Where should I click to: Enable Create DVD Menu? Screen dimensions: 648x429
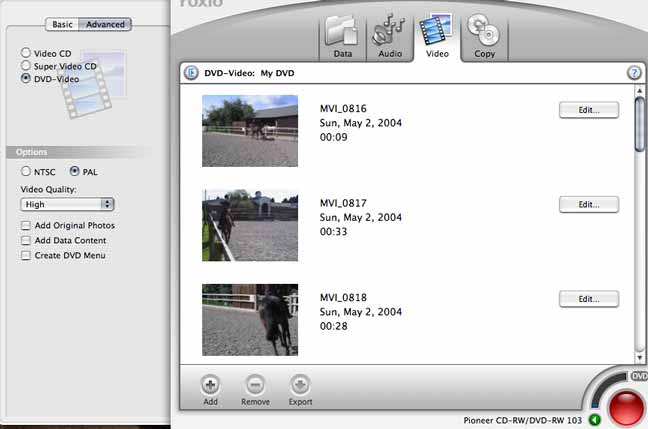tap(26, 255)
